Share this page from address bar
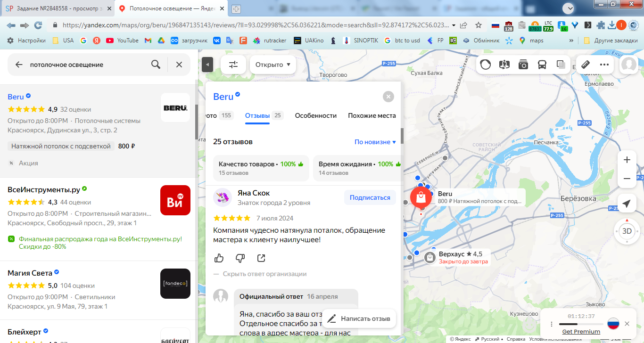Screen dimensions: 644x343 click(x=464, y=25)
